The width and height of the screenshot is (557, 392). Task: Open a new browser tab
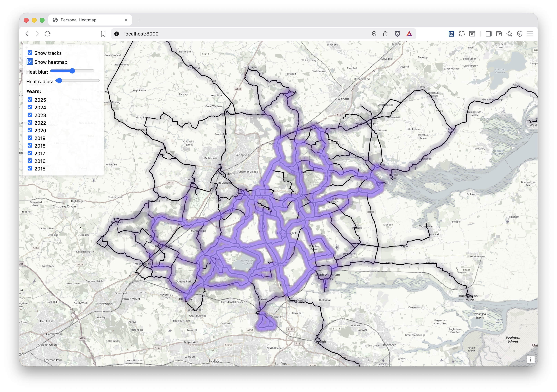coord(139,20)
